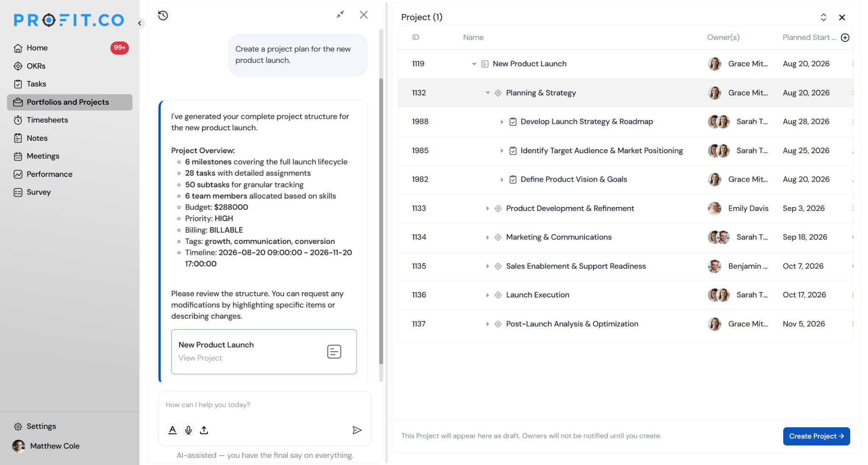
Task: Open text formatting icon in chat box
Action: tap(172, 430)
